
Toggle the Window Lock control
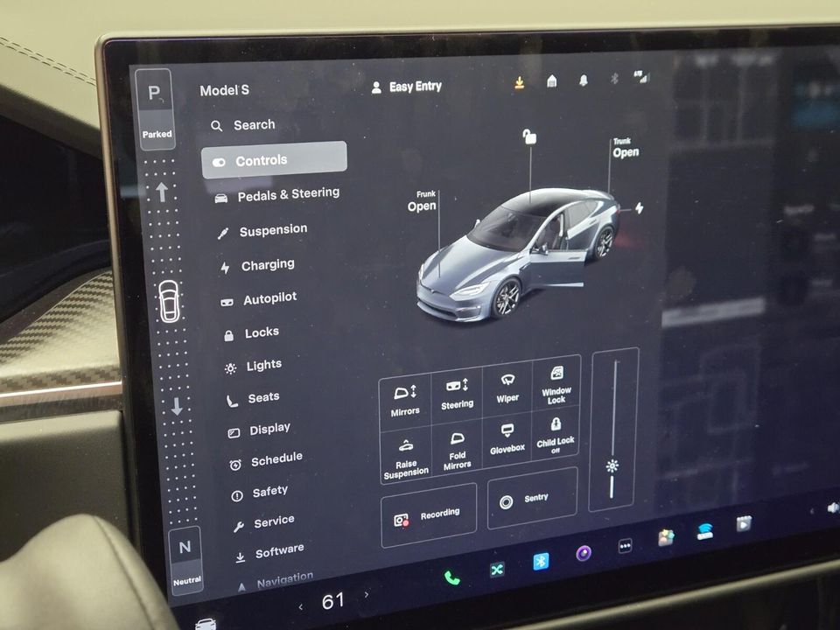tap(557, 385)
